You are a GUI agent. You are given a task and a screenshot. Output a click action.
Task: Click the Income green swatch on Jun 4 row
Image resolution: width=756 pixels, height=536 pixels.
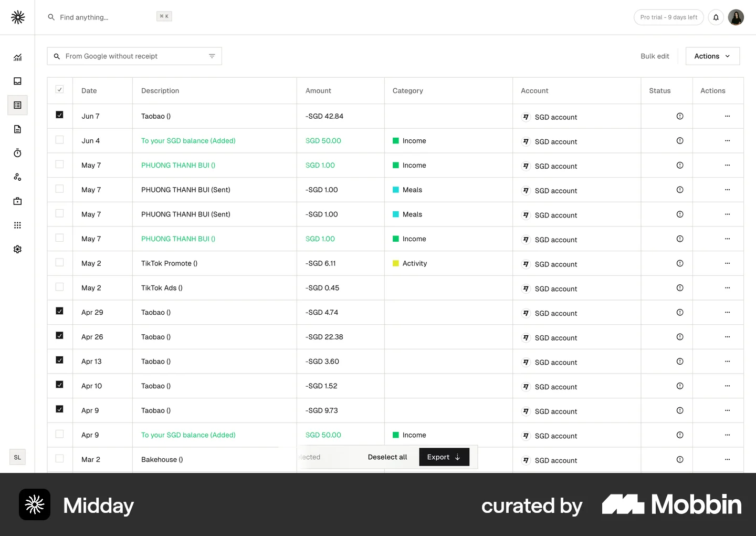pos(396,141)
